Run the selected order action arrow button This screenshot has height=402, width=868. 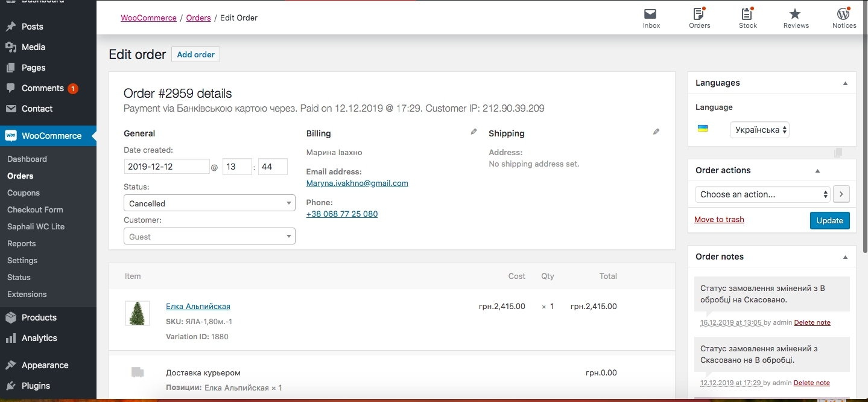(841, 194)
